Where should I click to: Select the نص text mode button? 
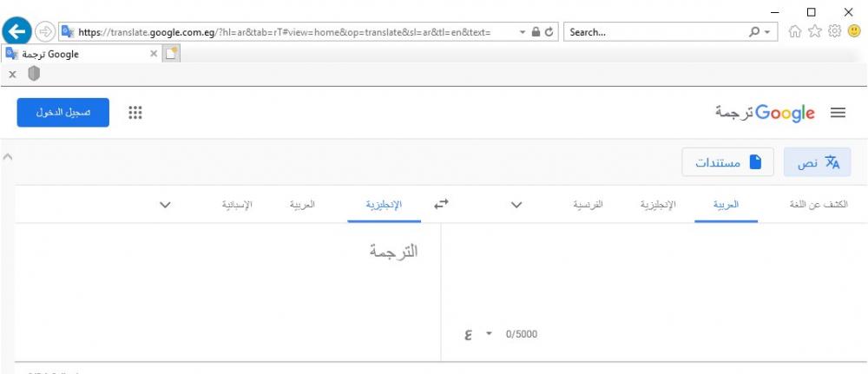(818, 162)
